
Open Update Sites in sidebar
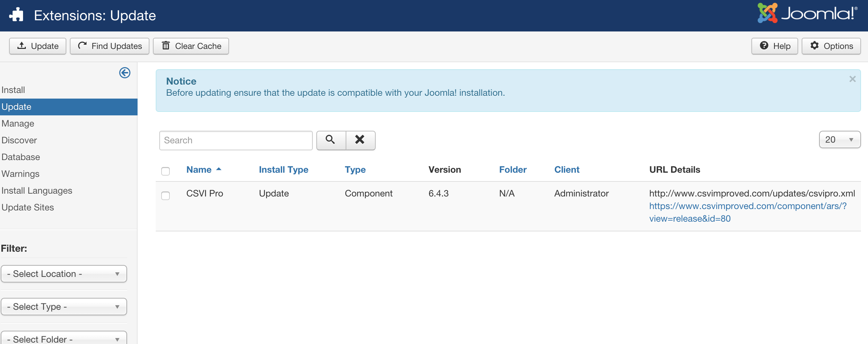coord(28,207)
